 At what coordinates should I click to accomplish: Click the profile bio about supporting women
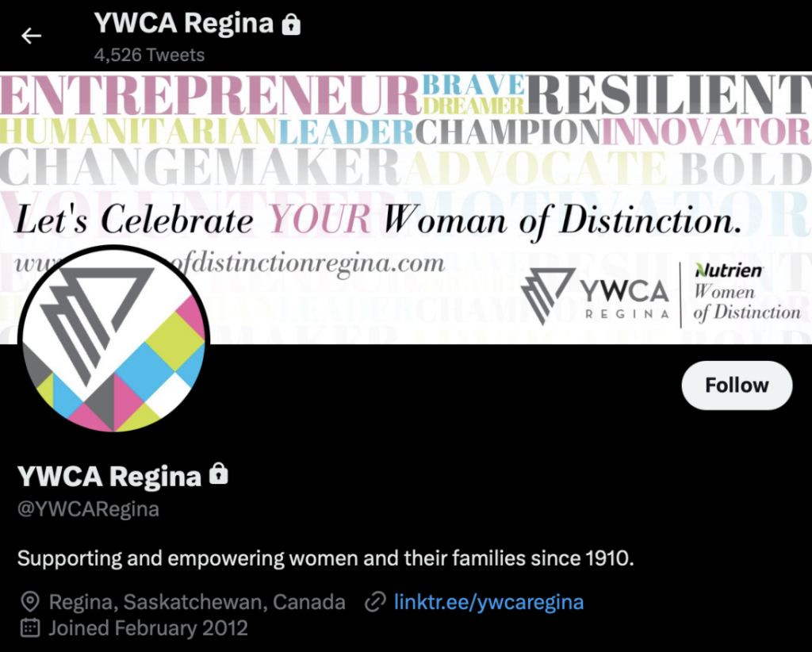coord(325,558)
